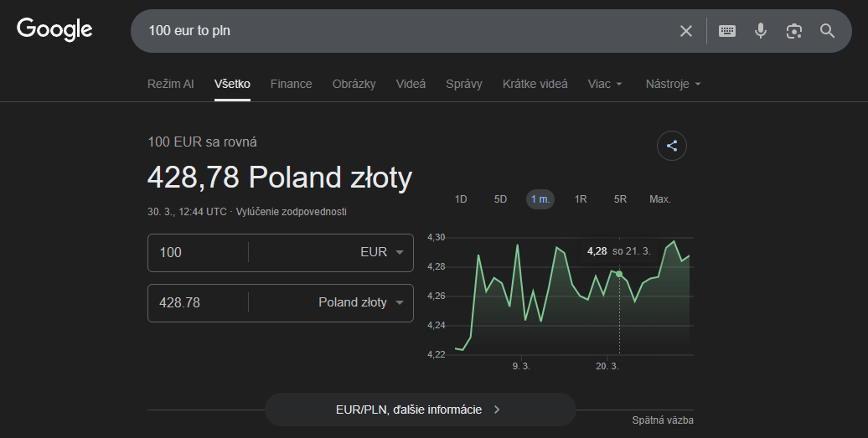Open search by image camera icon
Image resolution: width=868 pixels, height=438 pixels.
[793, 31]
